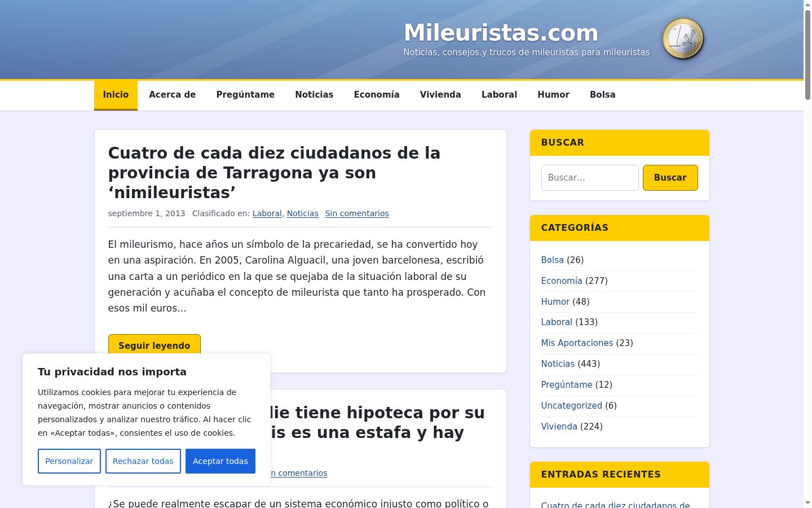Open the Sin comentarios link of first post
The height and width of the screenshot is (508, 812).
(x=357, y=213)
